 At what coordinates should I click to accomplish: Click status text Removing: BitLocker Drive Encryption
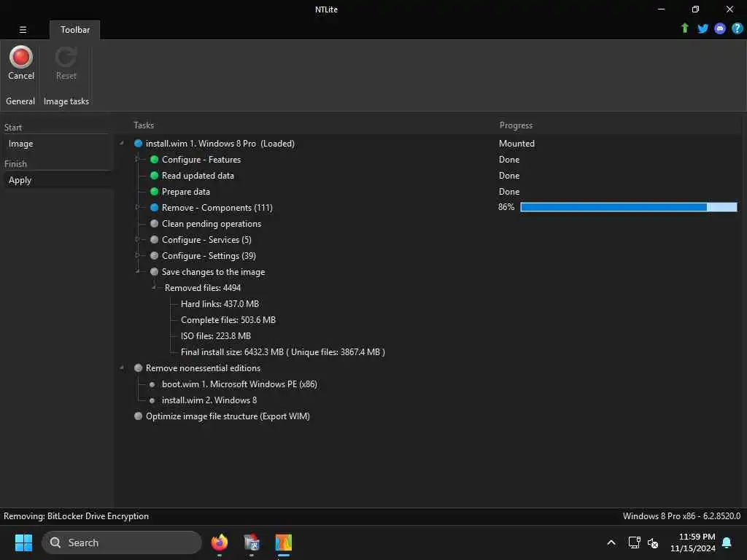pos(76,516)
